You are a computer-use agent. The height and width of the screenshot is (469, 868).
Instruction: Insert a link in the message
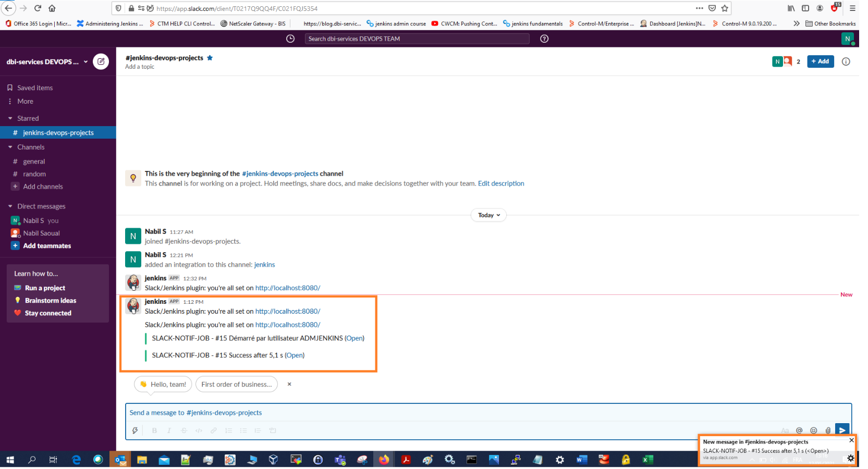pyautogui.click(x=213, y=430)
